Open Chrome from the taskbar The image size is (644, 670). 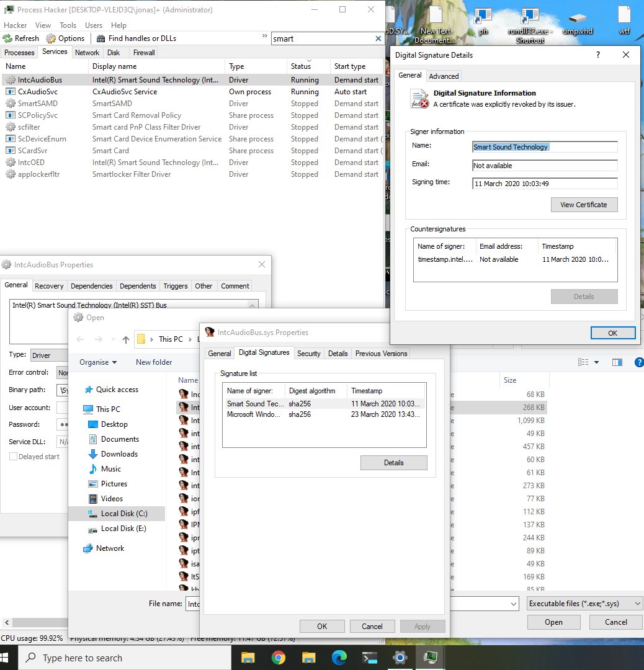point(278,658)
